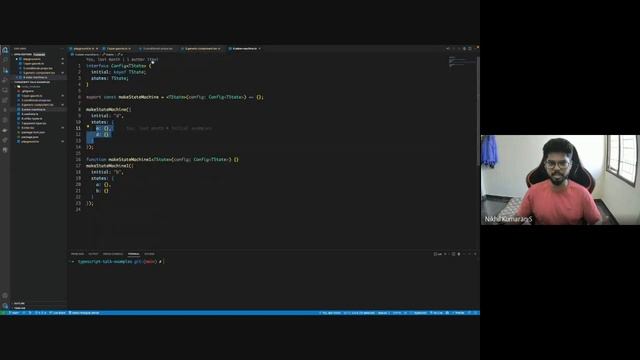Screen dimensions: 640x360
Task: Open the Run and Debug view
Action: point(5,80)
